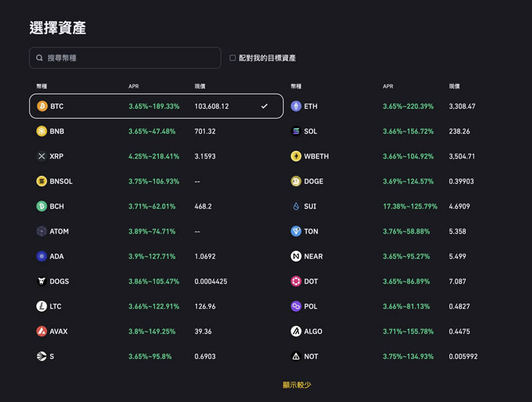Collapse the list with 顯示較少
Screen dimensions: 532x402
pyautogui.click(x=297, y=385)
